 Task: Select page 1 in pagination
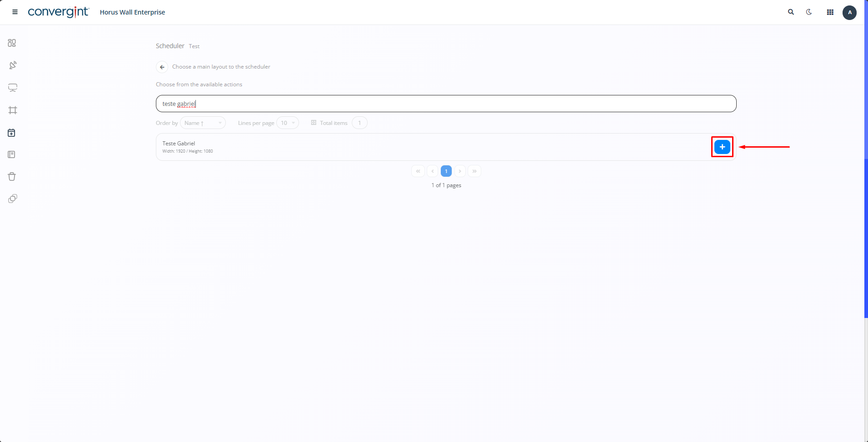(x=446, y=171)
